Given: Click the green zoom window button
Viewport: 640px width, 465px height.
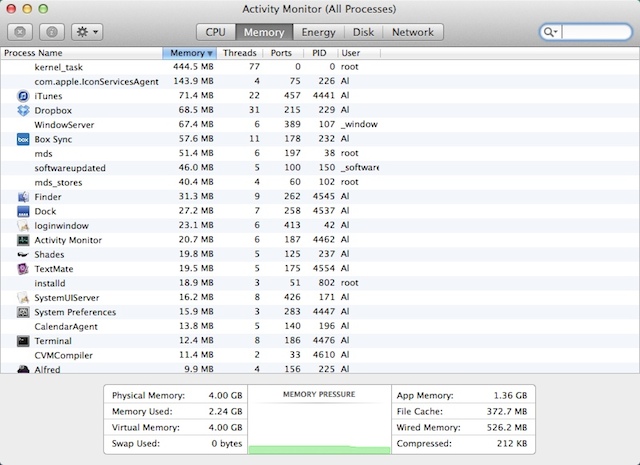Looking at the screenshot, I should click(x=43, y=9).
